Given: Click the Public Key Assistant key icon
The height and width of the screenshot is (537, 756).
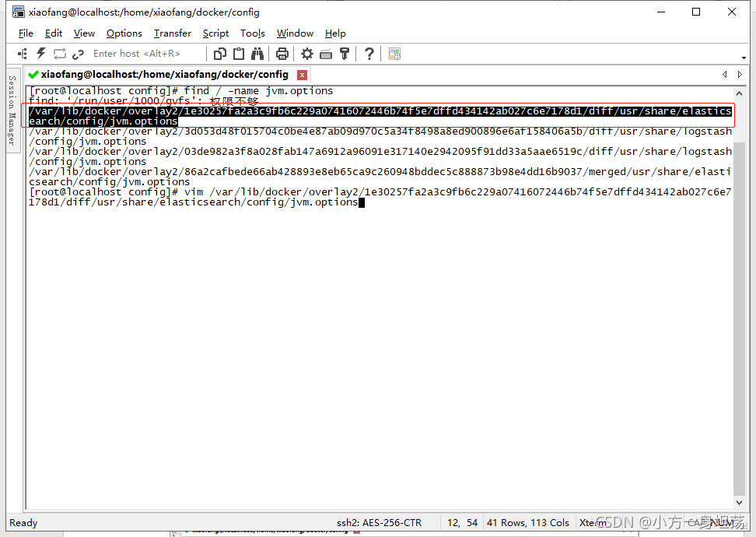Looking at the screenshot, I should pos(345,54).
